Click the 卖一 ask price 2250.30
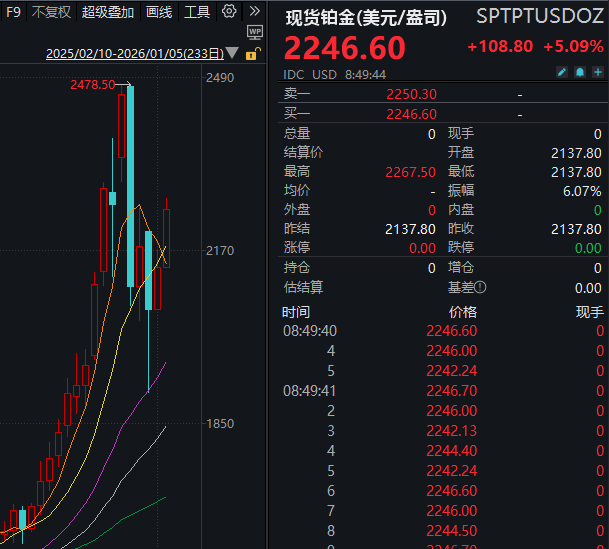This screenshot has width=609, height=549. [411, 94]
